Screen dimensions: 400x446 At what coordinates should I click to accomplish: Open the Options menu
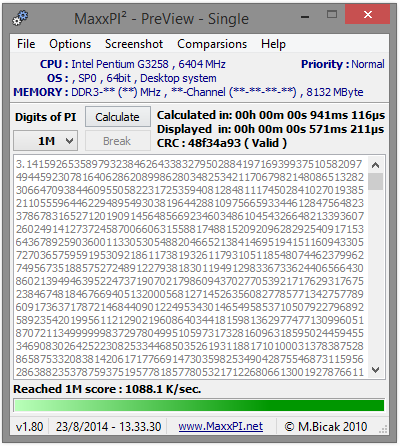tap(70, 44)
